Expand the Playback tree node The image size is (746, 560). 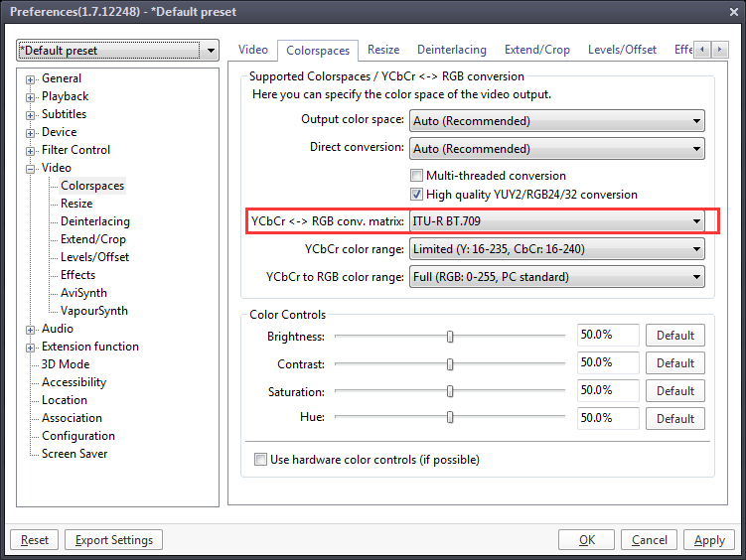click(x=31, y=97)
